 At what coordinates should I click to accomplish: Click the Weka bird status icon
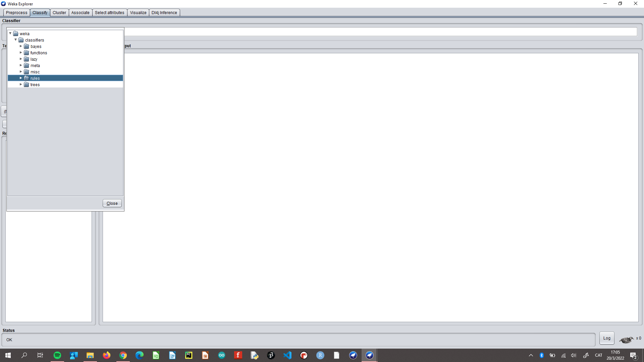pos(626,340)
